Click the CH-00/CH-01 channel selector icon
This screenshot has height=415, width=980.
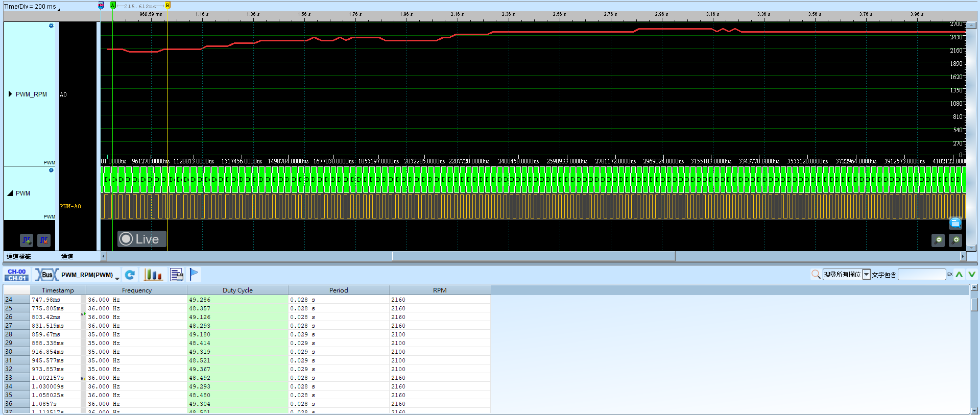coord(17,275)
